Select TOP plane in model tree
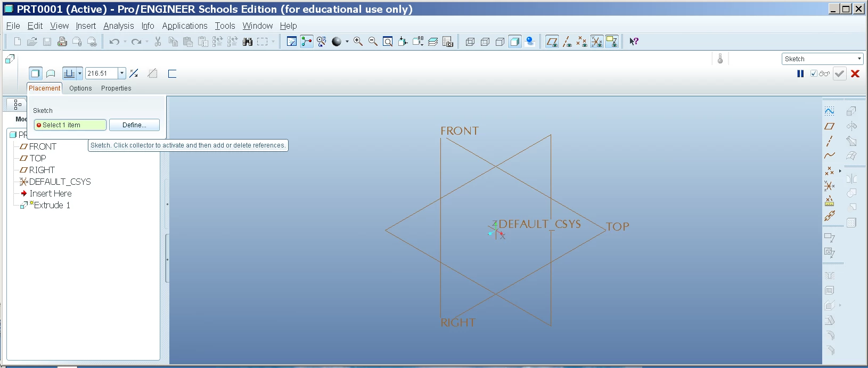 [38, 158]
